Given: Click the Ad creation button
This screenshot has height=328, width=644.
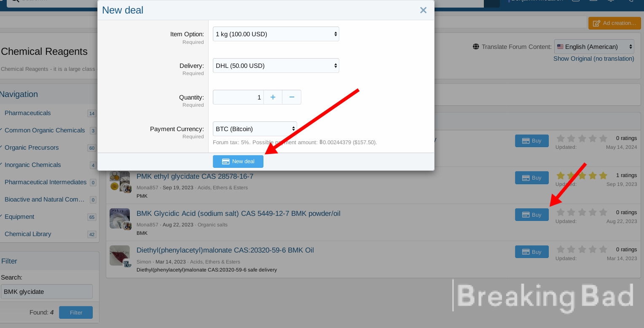Looking at the screenshot, I should pyautogui.click(x=614, y=23).
